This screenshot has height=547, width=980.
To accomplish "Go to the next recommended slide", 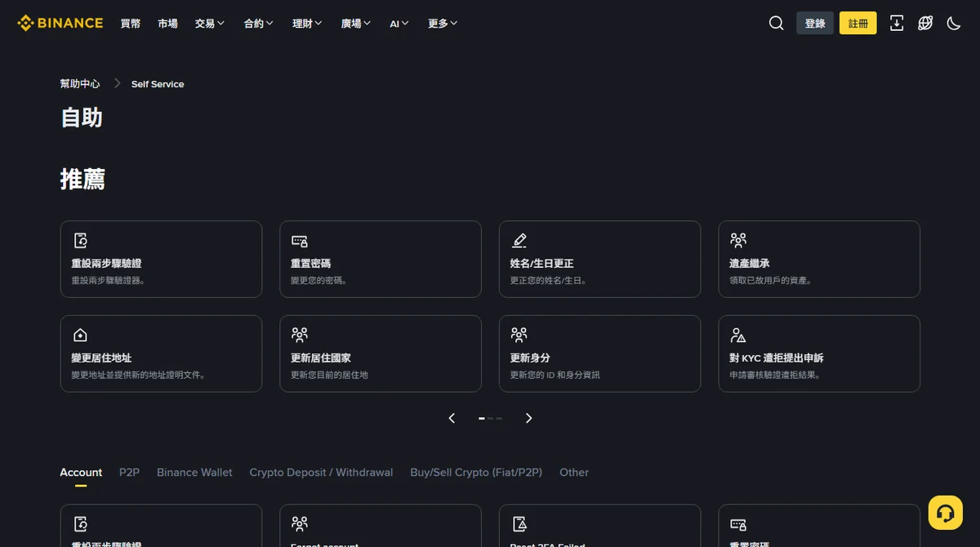I will [528, 418].
